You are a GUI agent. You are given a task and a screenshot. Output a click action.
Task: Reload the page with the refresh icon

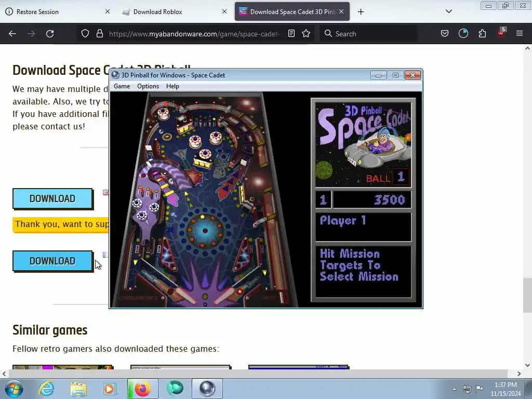click(50, 34)
